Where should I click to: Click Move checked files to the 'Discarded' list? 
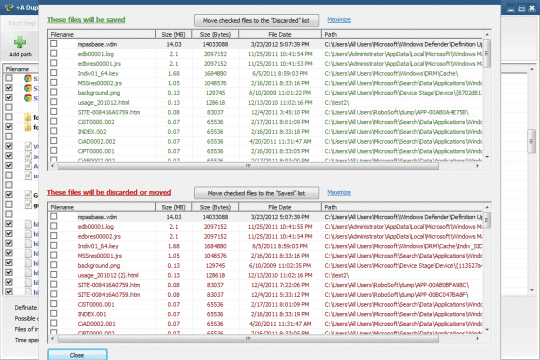click(x=256, y=20)
